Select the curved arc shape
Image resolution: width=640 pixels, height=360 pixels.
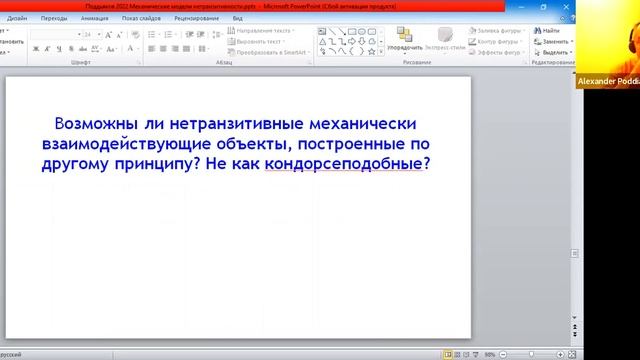(332, 51)
